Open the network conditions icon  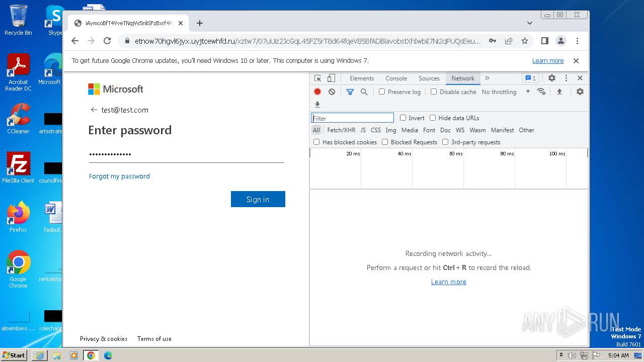coord(541,92)
